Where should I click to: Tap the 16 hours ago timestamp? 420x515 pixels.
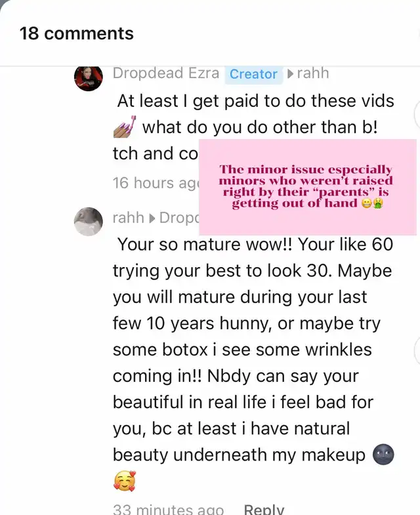[156, 183]
